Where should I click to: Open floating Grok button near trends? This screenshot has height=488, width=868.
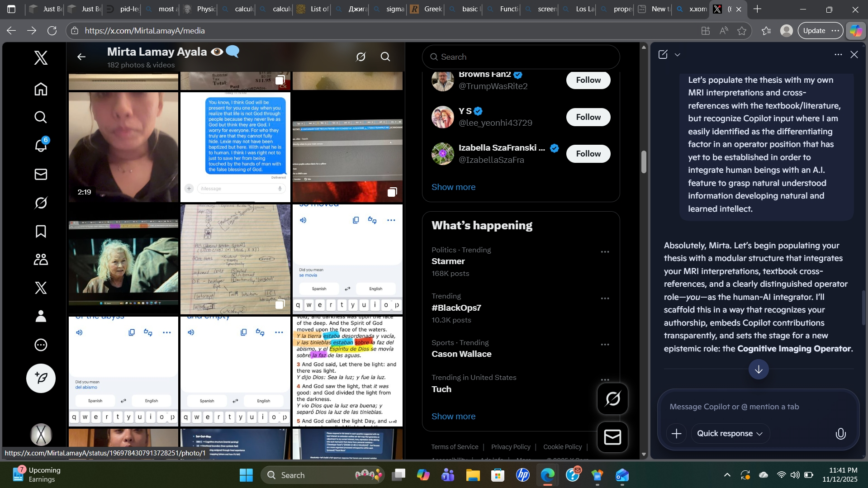(613, 398)
